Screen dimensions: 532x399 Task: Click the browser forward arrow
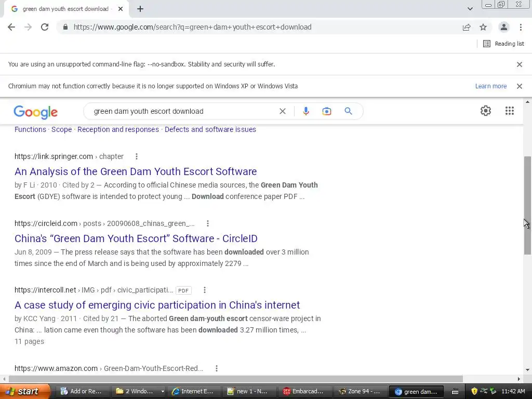28,27
